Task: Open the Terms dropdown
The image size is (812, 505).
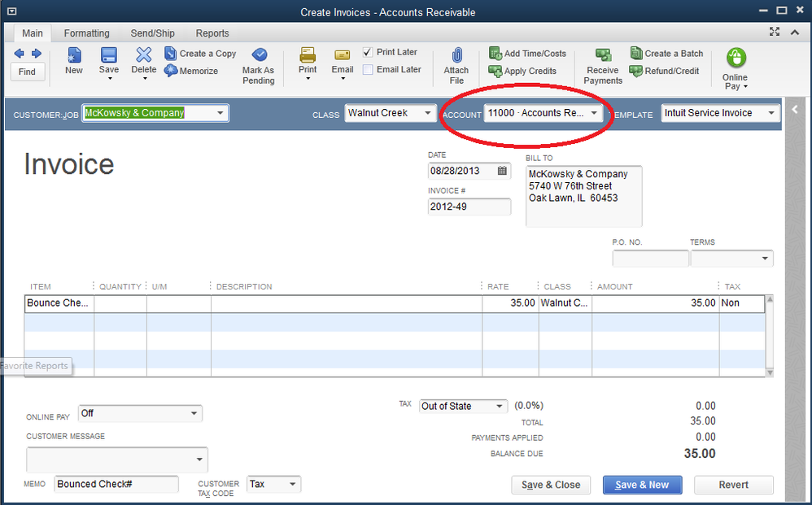Action: pos(765,258)
